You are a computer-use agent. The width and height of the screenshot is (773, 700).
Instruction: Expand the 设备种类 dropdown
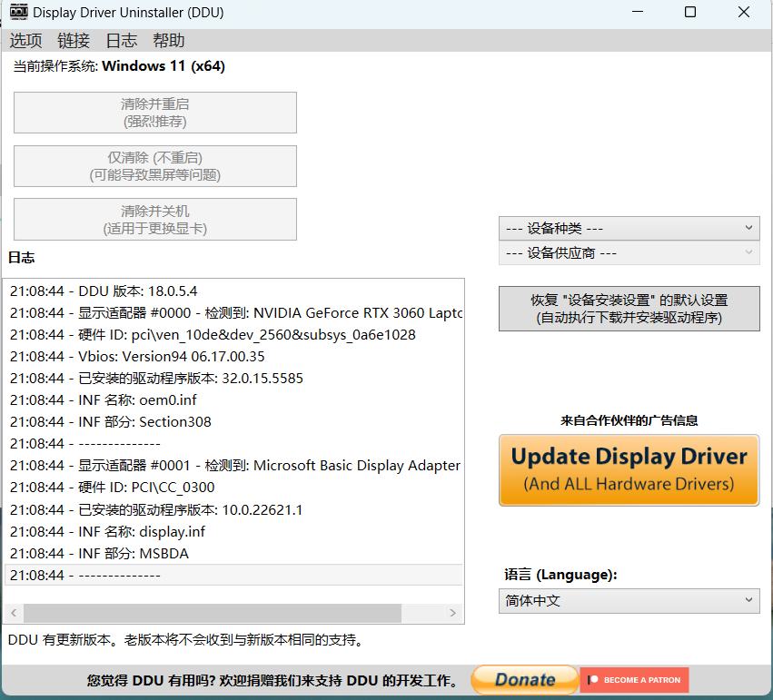[x=629, y=228]
